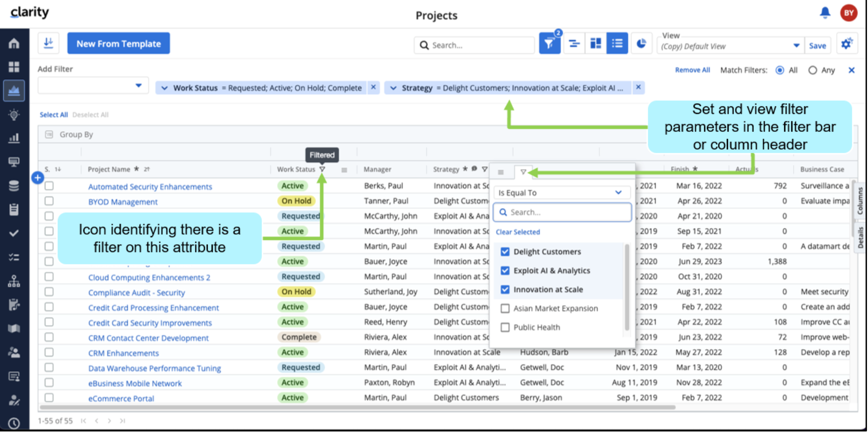
Task: Switch to grid list view icon
Action: pyautogui.click(x=617, y=44)
